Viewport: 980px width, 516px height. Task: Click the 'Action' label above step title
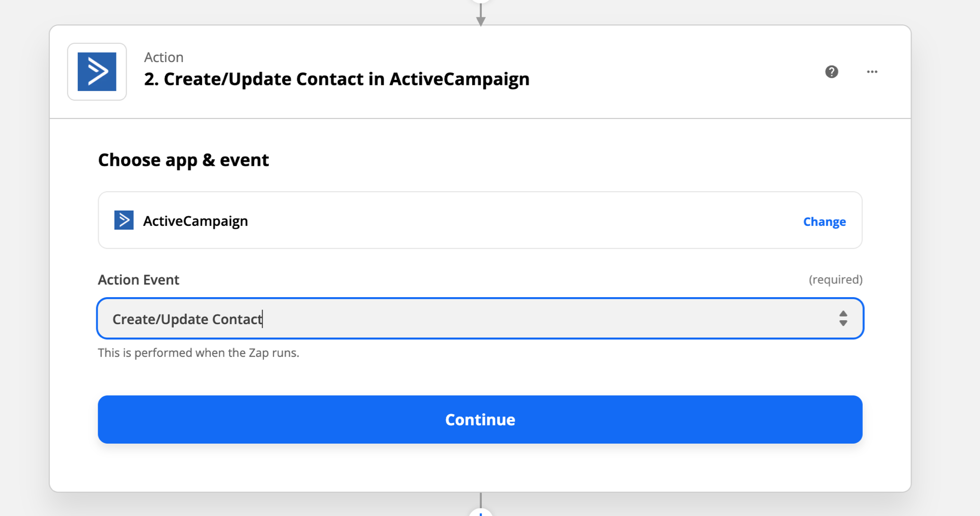(164, 57)
